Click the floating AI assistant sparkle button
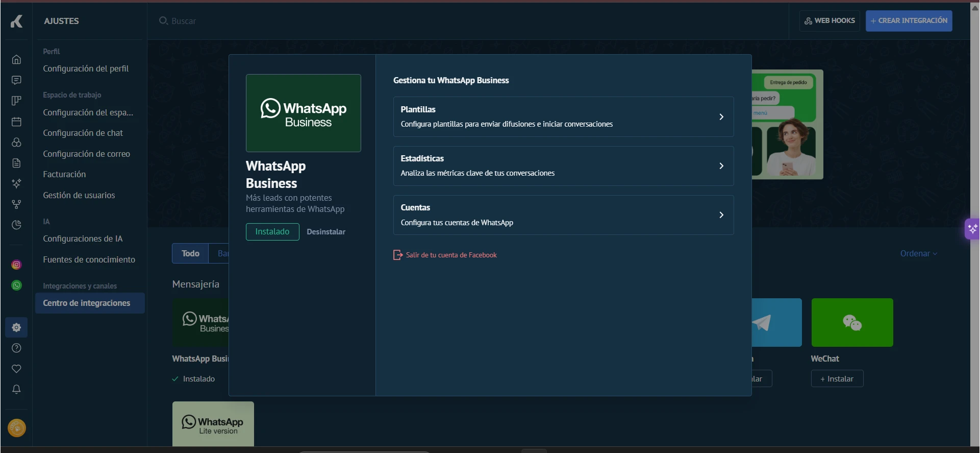 972,229
